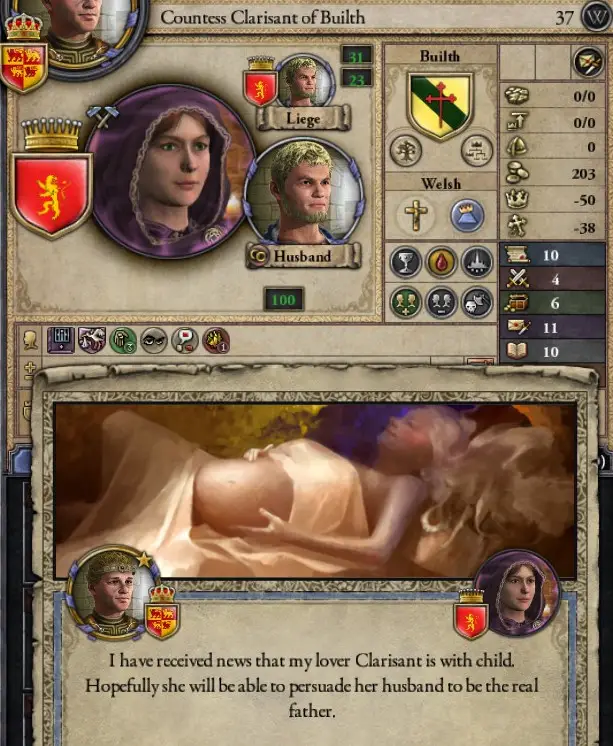Screen dimensions: 613x746
Task: Click the Husband banner label
Action: (x=303, y=256)
